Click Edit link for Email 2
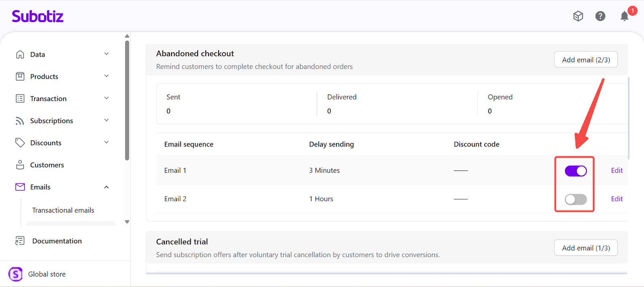 (617, 199)
